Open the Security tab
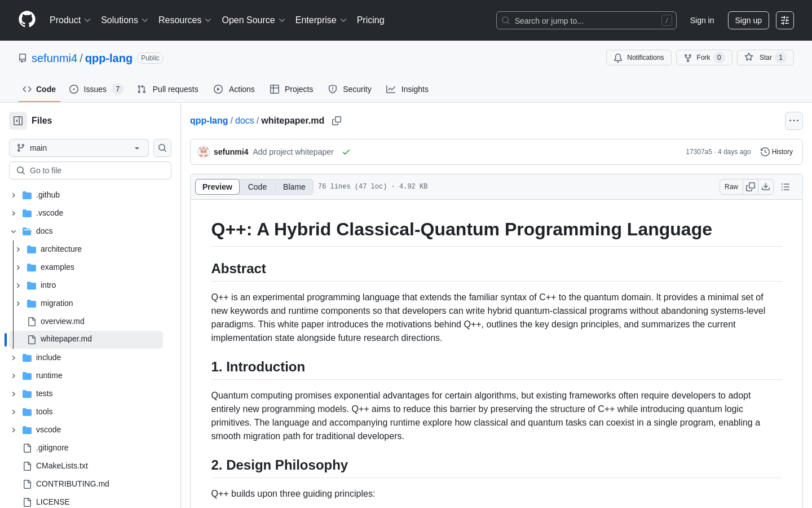 click(x=350, y=89)
